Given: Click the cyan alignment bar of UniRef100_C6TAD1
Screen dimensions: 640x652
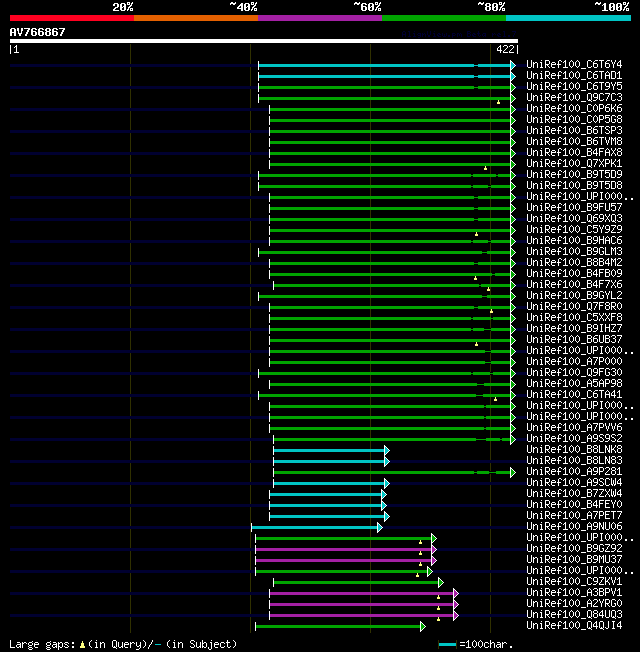Looking at the screenshot, I should click(385, 77).
